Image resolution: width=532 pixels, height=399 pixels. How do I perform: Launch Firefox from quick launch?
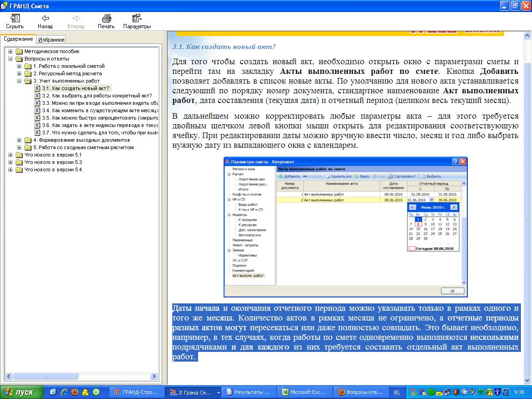click(75, 392)
